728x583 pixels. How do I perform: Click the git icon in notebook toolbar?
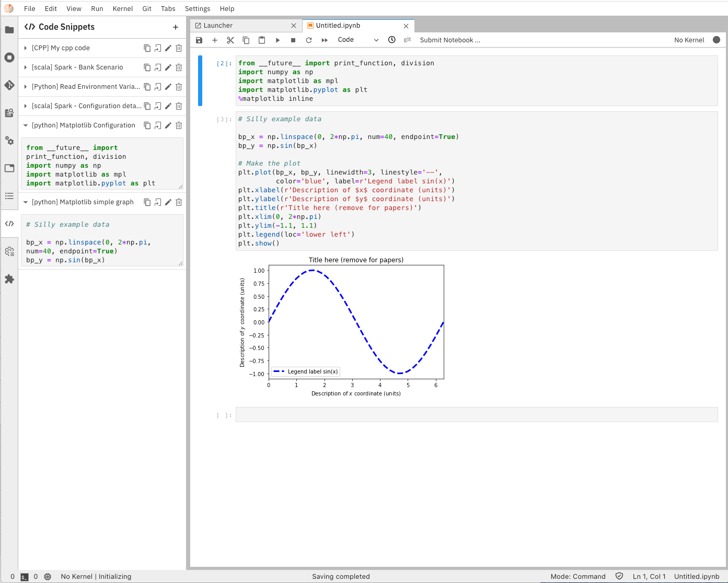407,40
